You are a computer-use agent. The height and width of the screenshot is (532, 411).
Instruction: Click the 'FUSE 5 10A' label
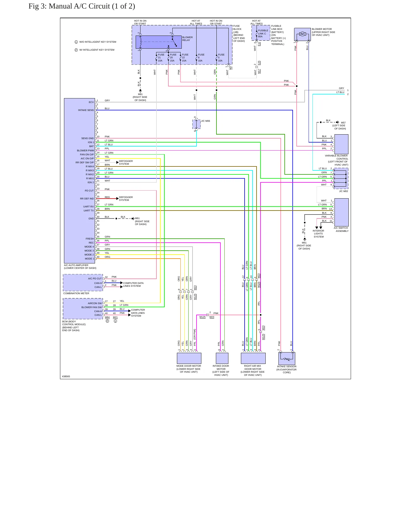(x=221, y=58)
